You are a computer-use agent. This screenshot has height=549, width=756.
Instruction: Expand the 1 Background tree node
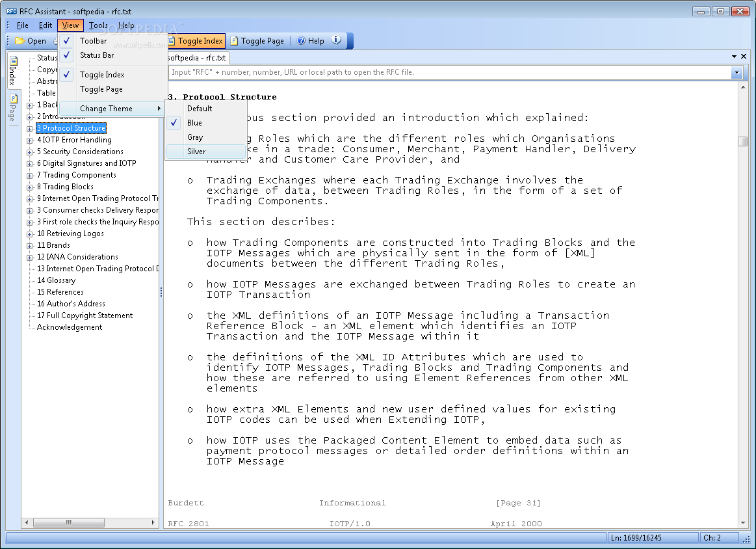coord(29,105)
